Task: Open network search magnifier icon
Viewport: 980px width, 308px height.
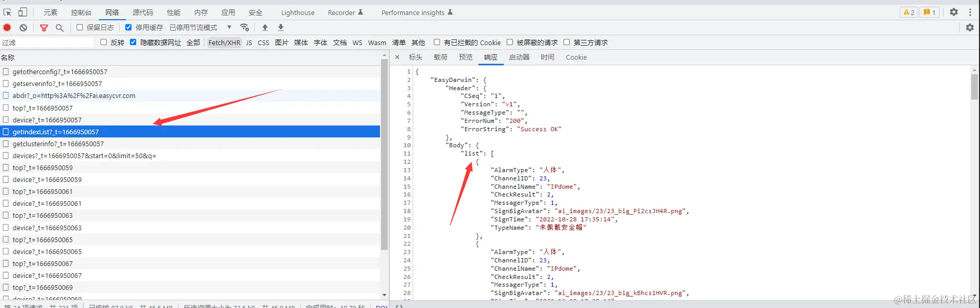Action: pyautogui.click(x=60, y=27)
